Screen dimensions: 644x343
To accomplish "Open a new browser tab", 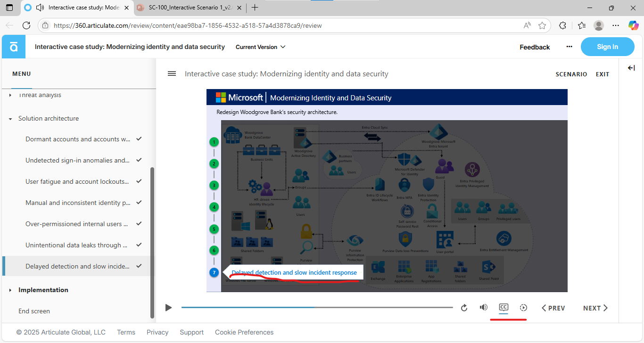I will pos(255,8).
